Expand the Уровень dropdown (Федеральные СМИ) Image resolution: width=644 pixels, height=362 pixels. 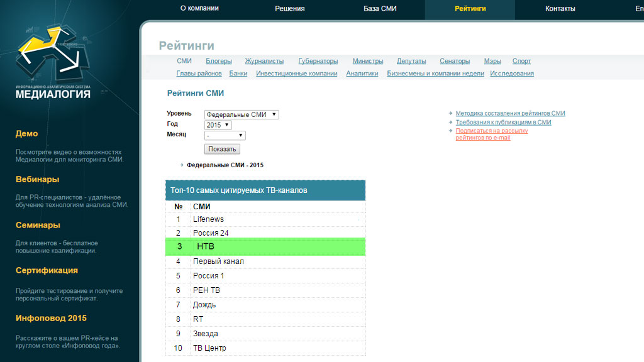(x=241, y=114)
